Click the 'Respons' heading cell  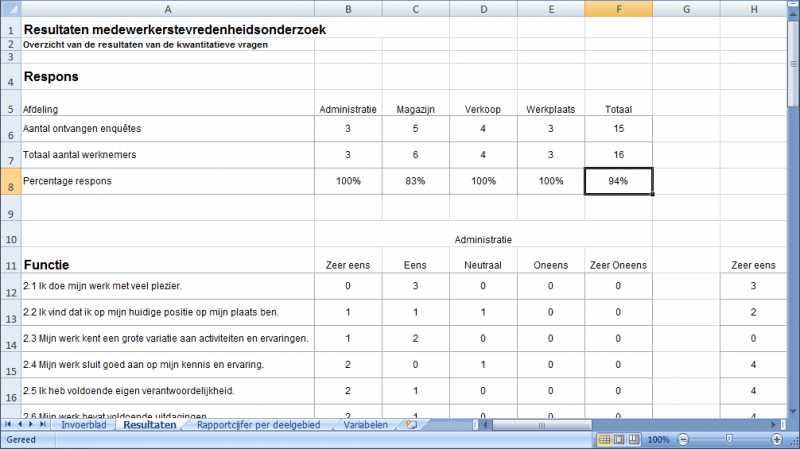tap(168, 77)
